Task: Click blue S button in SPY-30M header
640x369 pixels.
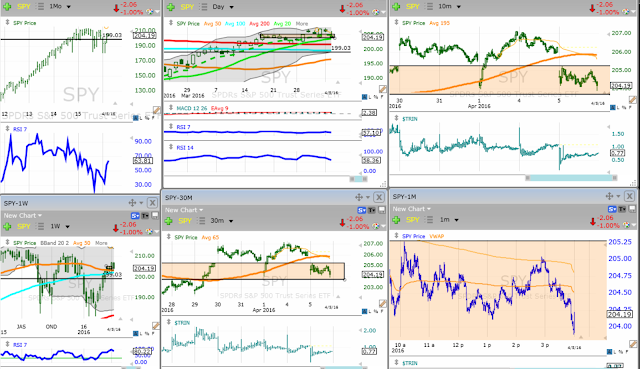Action: click(361, 210)
